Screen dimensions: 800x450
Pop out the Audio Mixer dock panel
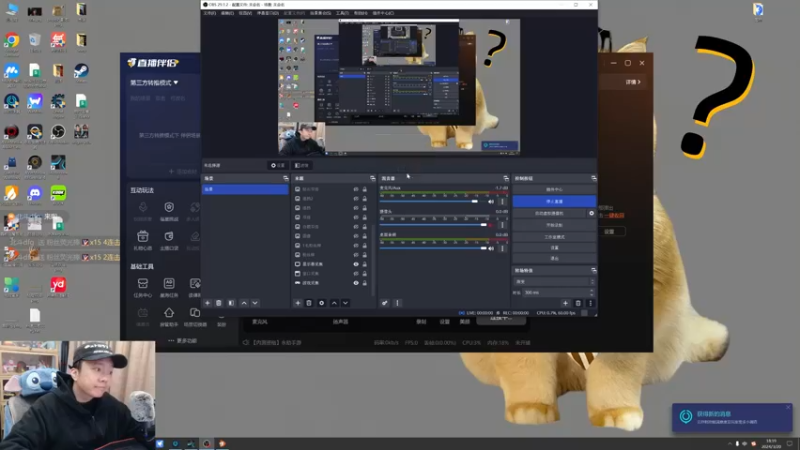click(506, 179)
